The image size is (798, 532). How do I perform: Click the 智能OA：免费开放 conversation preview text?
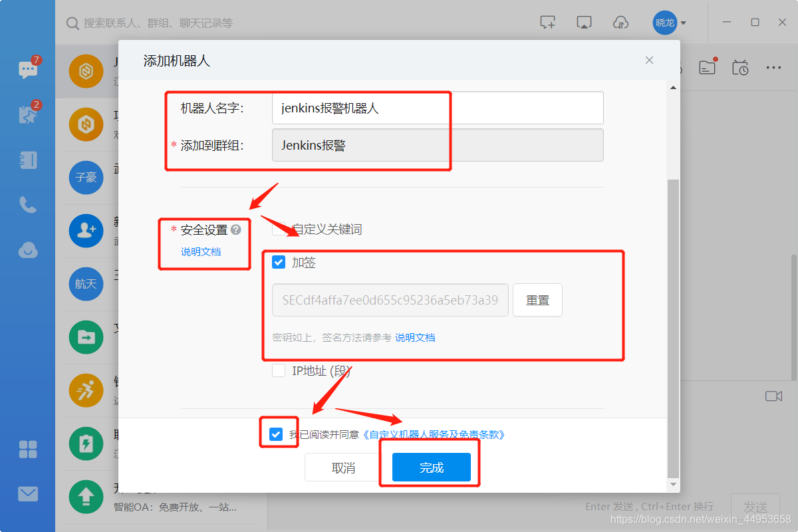pyautogui.click(x=175, y=507)
